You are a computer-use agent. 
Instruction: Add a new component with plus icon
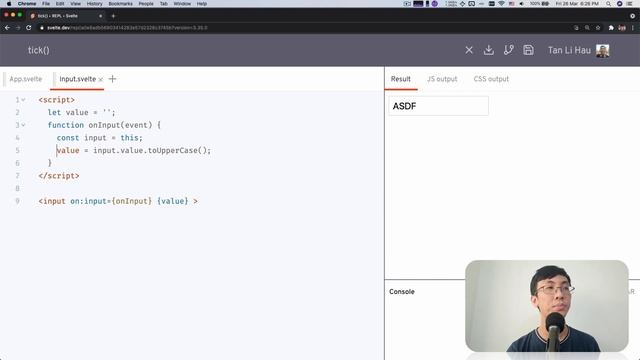point(112,79)
